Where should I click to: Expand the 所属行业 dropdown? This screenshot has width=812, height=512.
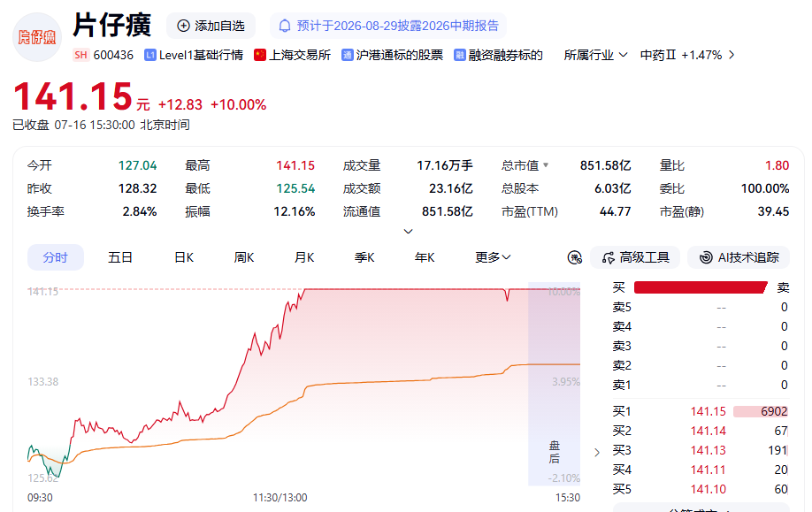pos(595,55)
